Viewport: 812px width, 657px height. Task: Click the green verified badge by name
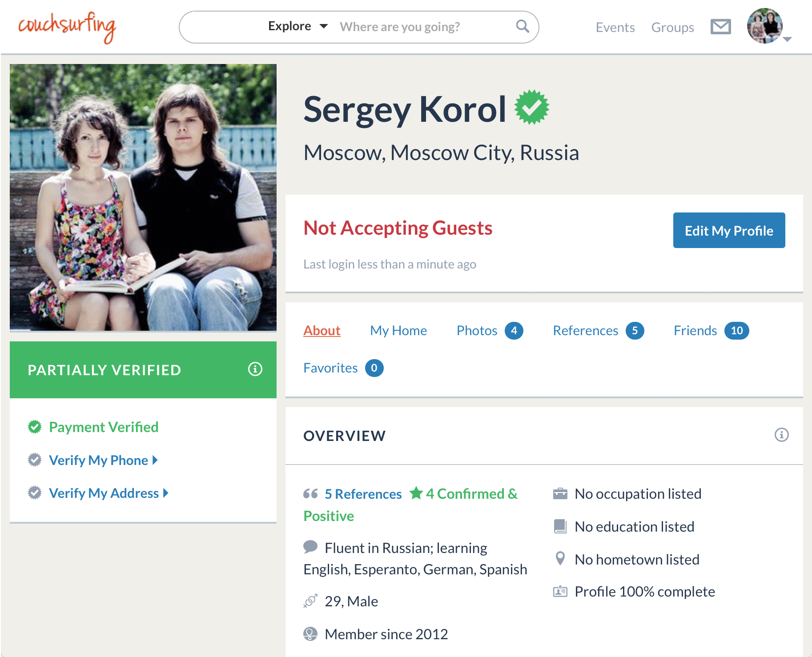pyautogui.click(x=532, y=108)
